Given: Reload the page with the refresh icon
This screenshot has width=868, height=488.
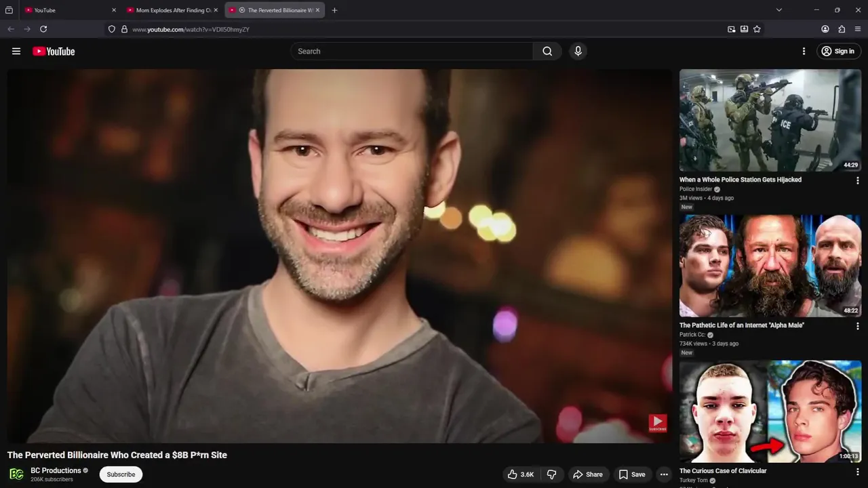Looking at the screenshot, I should click(43, 29).
